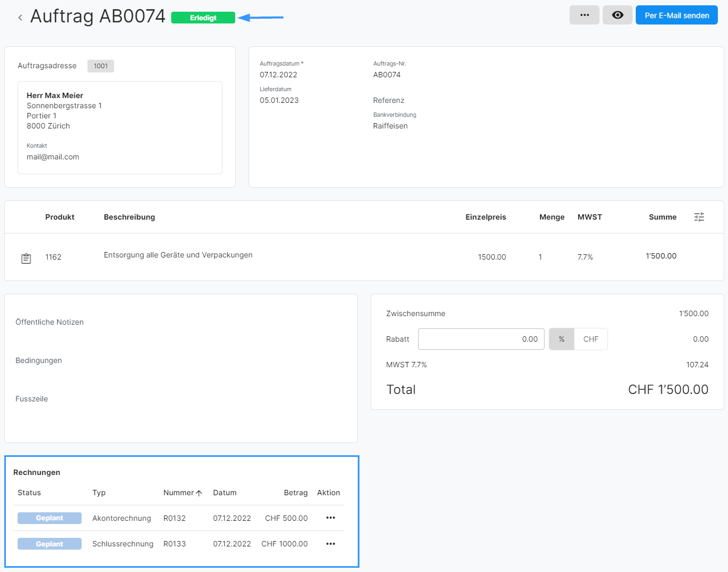Switch the discount type to CHF

(x=590, y=339)
